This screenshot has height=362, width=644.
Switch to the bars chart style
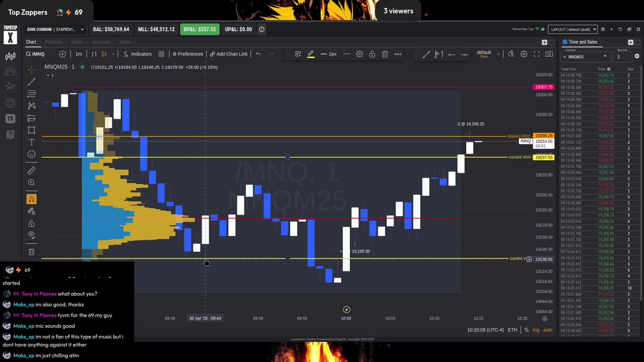coord(94,54)
